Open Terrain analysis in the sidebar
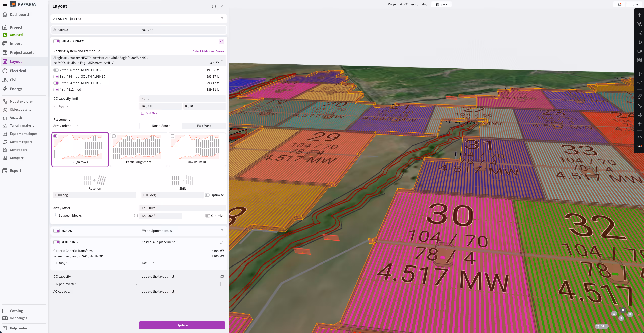 click(x=22, y=126)
